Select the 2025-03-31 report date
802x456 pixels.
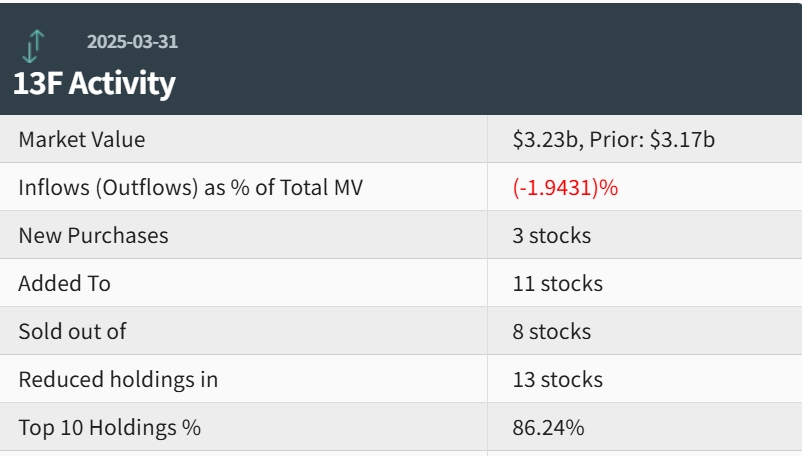pyautogui.click(x=132, y=42)
